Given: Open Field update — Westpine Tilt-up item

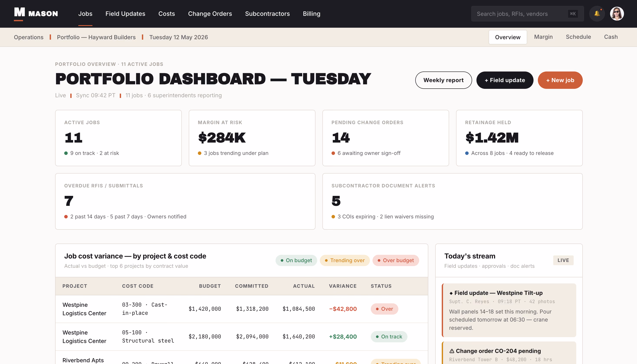Looking at the screenshot, I should [509, 310].
